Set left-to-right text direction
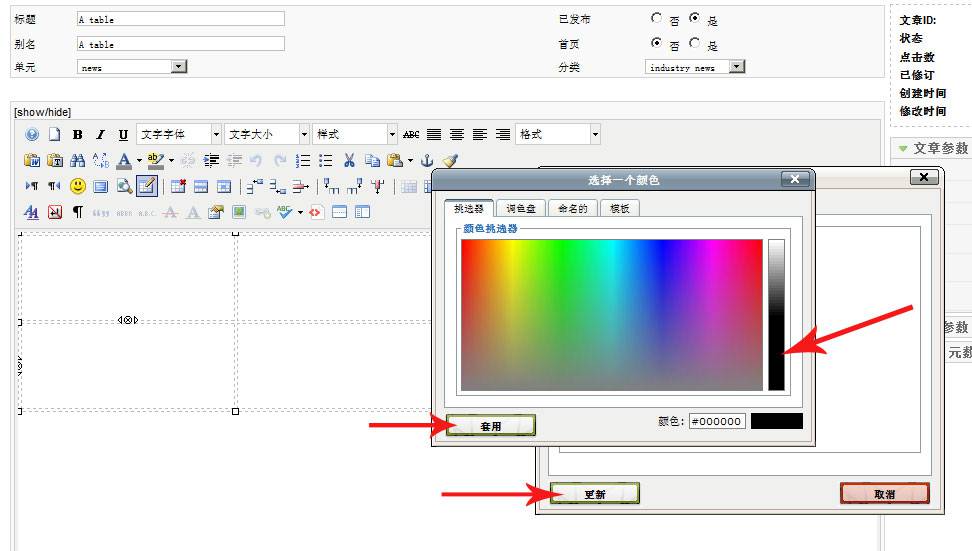The height and width of the screenshot is (551, 972). point(32,186)
